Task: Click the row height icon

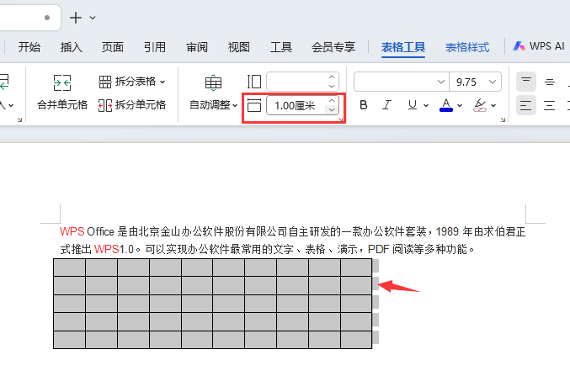Action: [254, 105]
